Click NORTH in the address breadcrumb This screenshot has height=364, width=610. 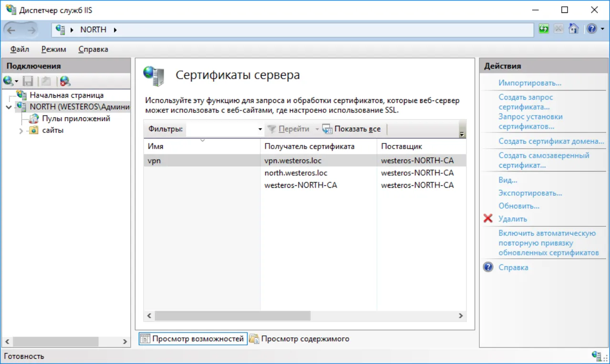tap(93, 30)
